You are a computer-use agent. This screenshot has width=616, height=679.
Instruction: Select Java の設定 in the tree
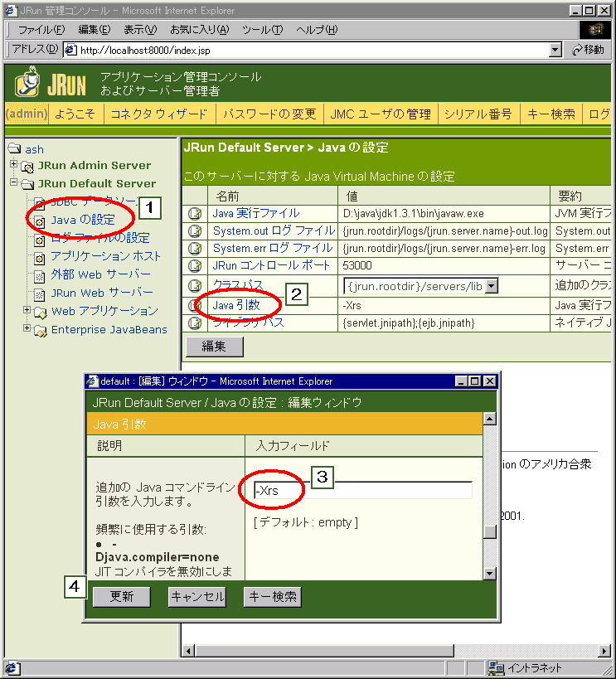tap(83, 220)
